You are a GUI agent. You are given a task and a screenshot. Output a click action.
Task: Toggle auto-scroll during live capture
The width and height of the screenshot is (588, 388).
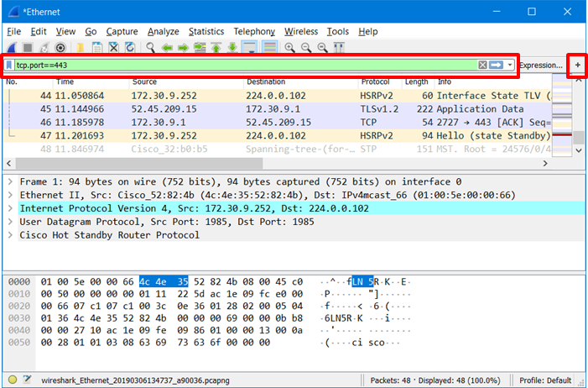click(249, 48)
